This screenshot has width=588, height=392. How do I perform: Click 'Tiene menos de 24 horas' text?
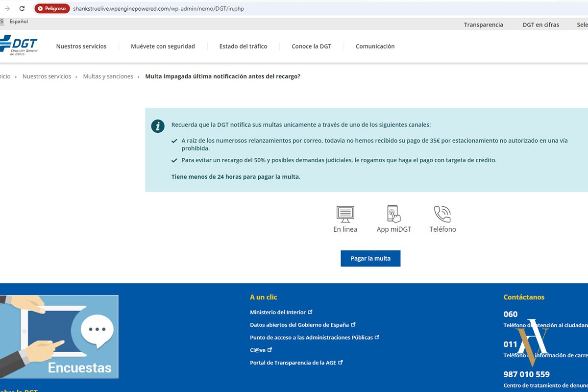(236, 177)
